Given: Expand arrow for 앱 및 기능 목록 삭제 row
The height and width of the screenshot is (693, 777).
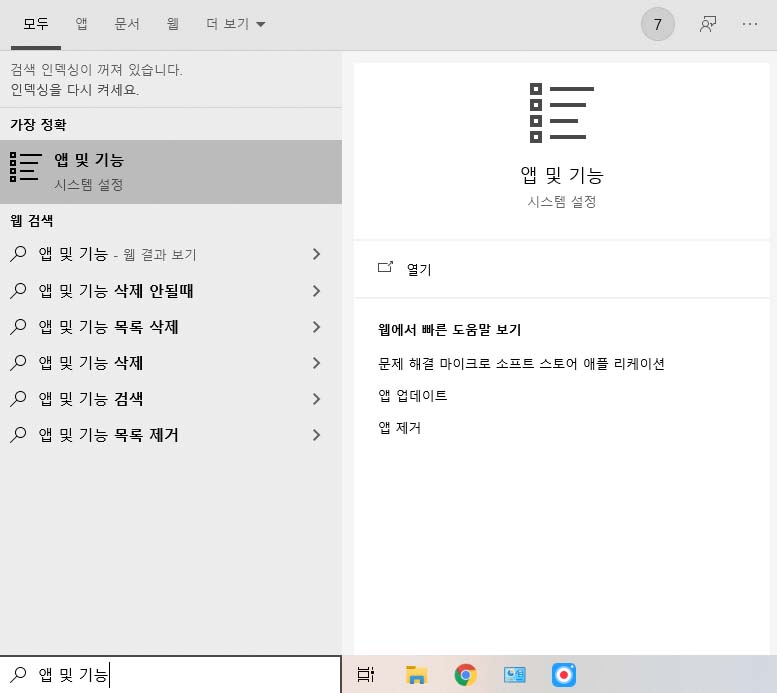Looking at the screenshot, I should [317, 327].
